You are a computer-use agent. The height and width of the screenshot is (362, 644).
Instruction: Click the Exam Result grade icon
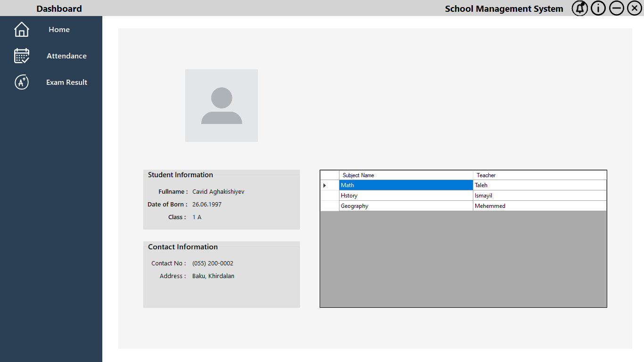(21, 82)
